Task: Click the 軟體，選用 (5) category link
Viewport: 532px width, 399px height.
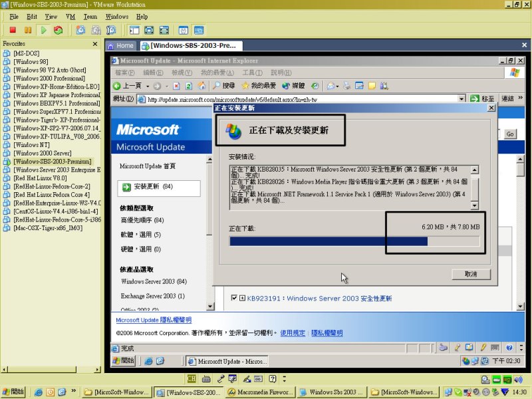Action: click(141, 235)
